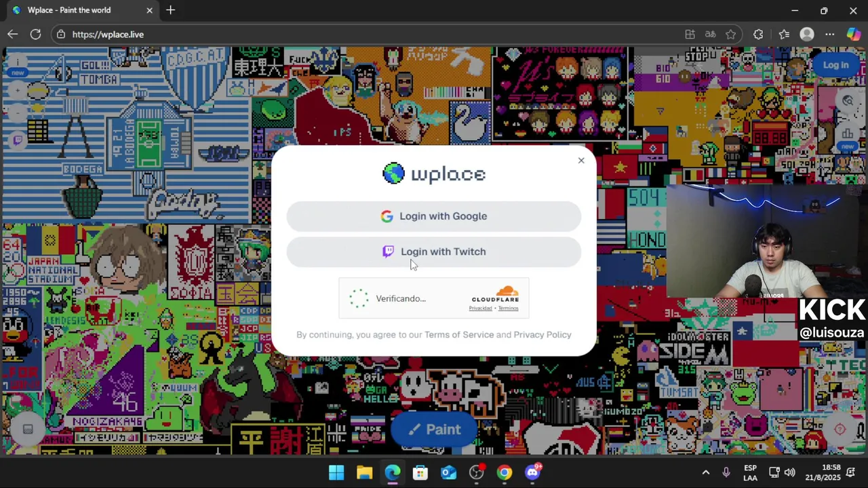Open clock showing 18:58 21/8/2025
The width and height of the screenshot is (868, 488).
(x=823, y=472)
